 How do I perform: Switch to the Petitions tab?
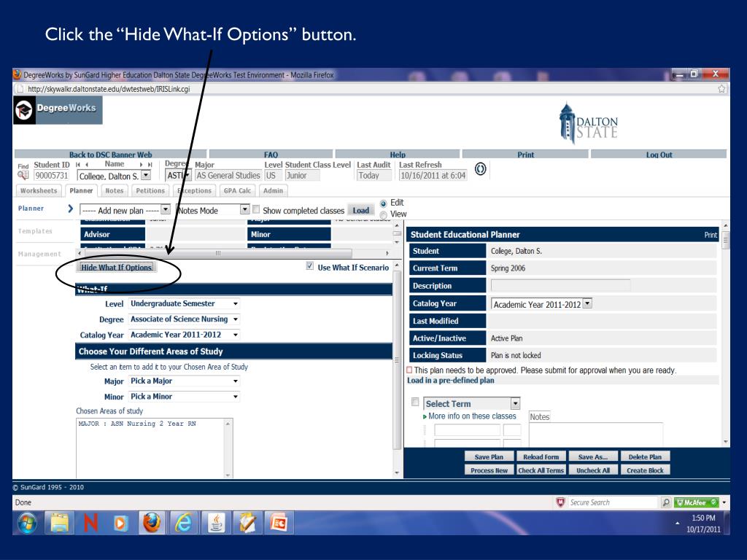click(x=150, y=190)
